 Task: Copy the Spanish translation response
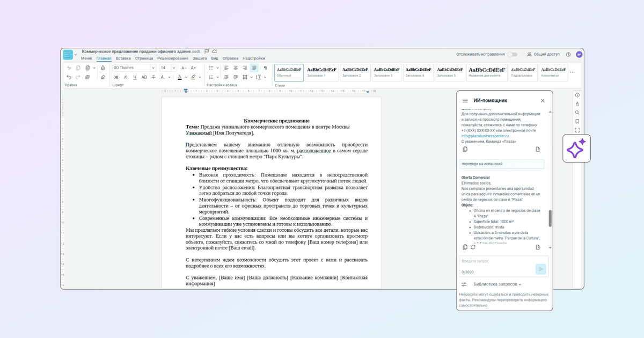[465, 247]
